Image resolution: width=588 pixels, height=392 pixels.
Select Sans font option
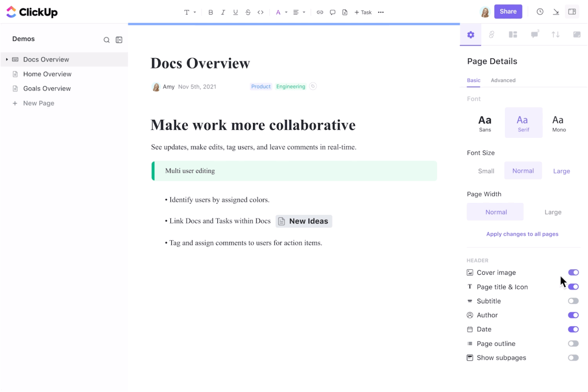click(x=485, y=123)
